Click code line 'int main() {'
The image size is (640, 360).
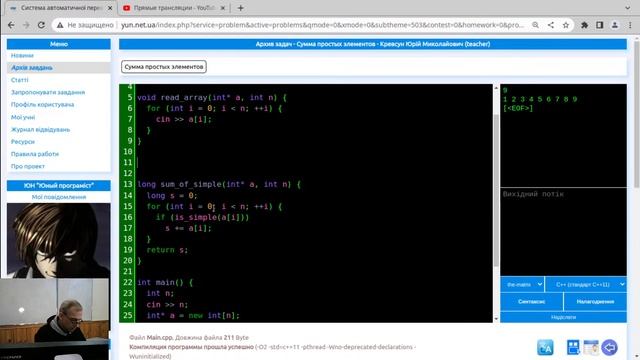pyautogui.click(x=165, y=282)
